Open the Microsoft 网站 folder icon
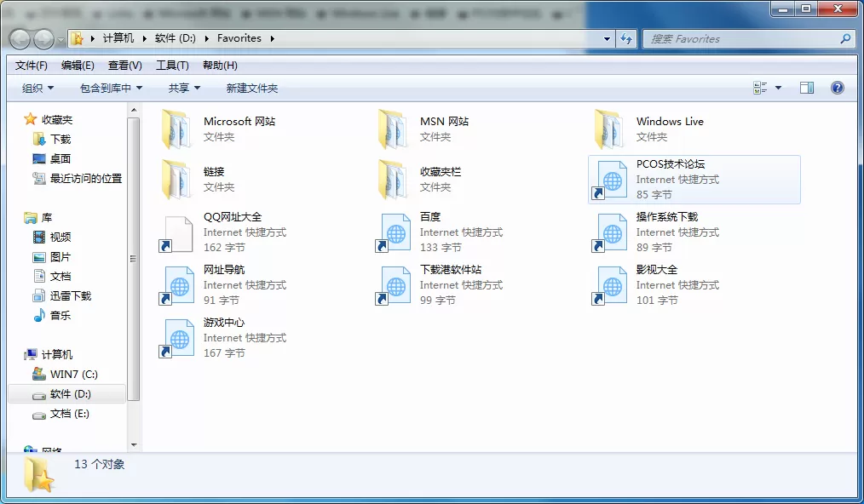This screenshot has height=504, width=864. [176, 129]
